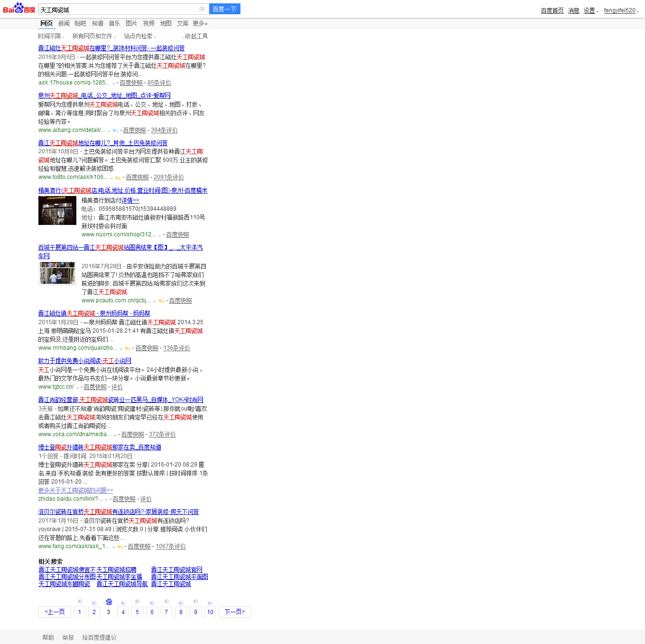
Task: Open 帮助 help link in footer
Action: point(48,637)
